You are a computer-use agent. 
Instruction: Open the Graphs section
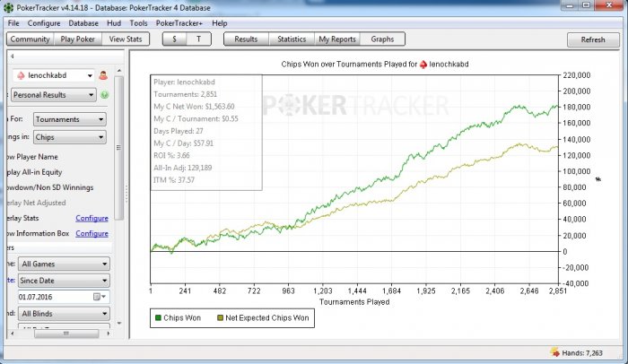pos(382,39)
